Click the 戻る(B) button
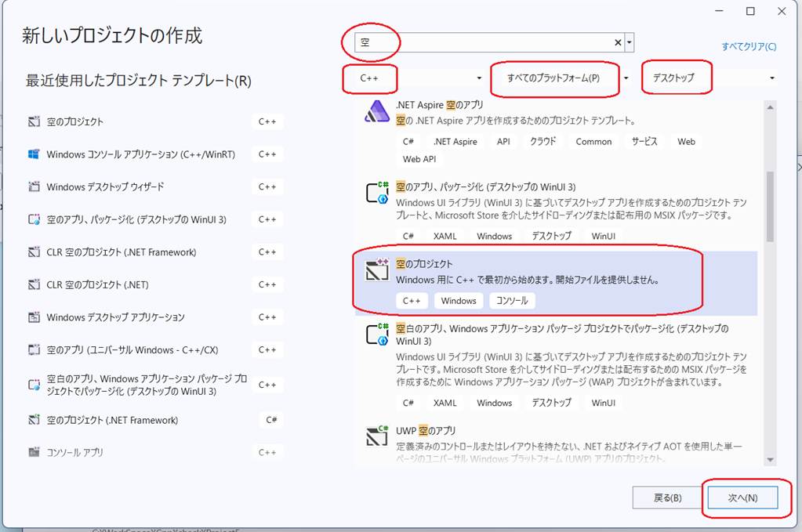Viewport: 802px width, 532px height. pyautogui.click(x=667, y=498)
